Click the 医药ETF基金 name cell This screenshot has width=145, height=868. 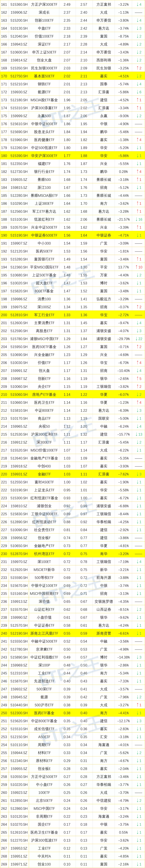coord(44,713)
